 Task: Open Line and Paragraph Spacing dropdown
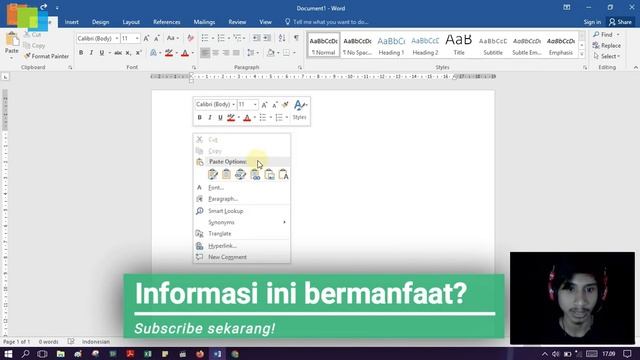253,53
